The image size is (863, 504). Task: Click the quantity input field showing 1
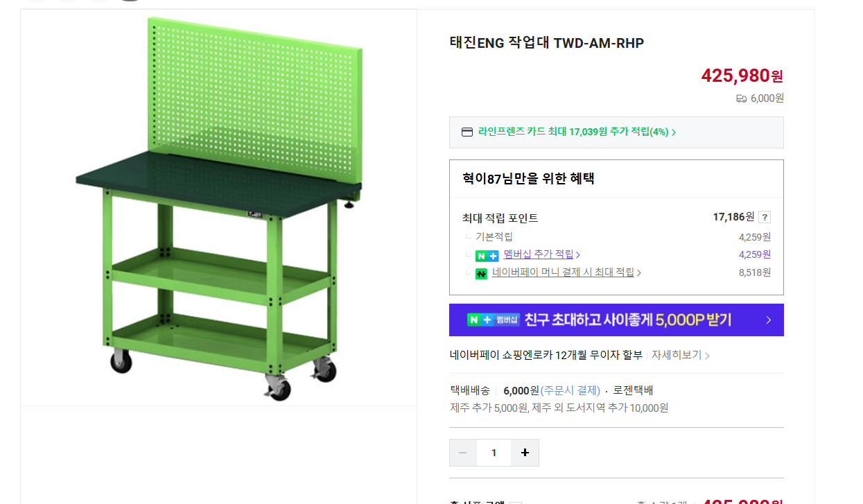[x=494, y=453]
